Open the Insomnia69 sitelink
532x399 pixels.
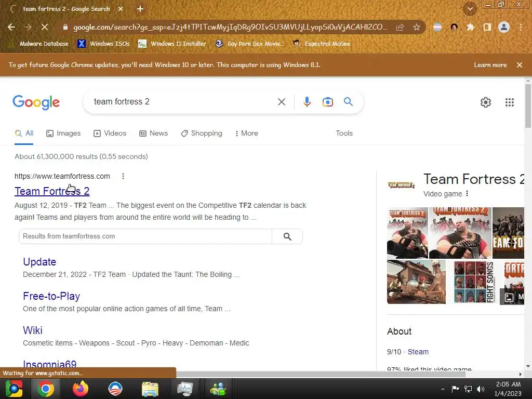pyautogui.click(x=49, y=364)
